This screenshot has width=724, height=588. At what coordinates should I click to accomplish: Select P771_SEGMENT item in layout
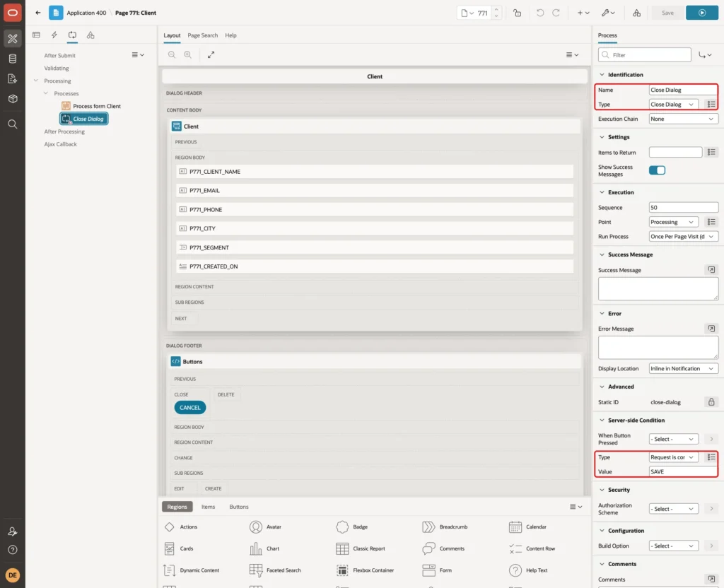[x=375, y=247]
